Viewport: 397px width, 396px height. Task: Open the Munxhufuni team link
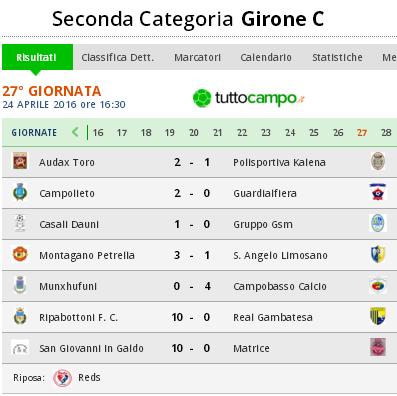point(68,286)
